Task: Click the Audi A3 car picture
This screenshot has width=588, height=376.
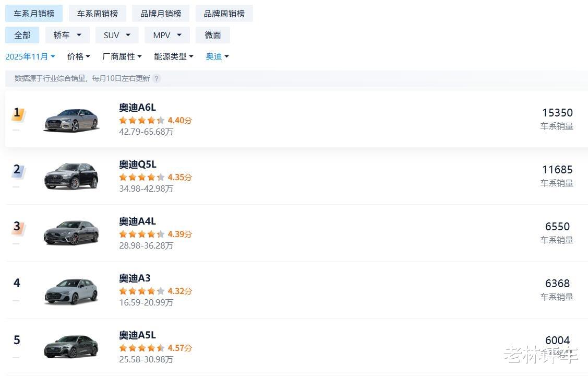Action: click(x=71, y=290)
